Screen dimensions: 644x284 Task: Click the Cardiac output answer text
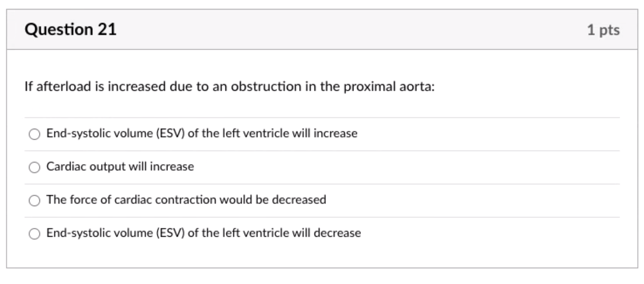click(120, 167)
